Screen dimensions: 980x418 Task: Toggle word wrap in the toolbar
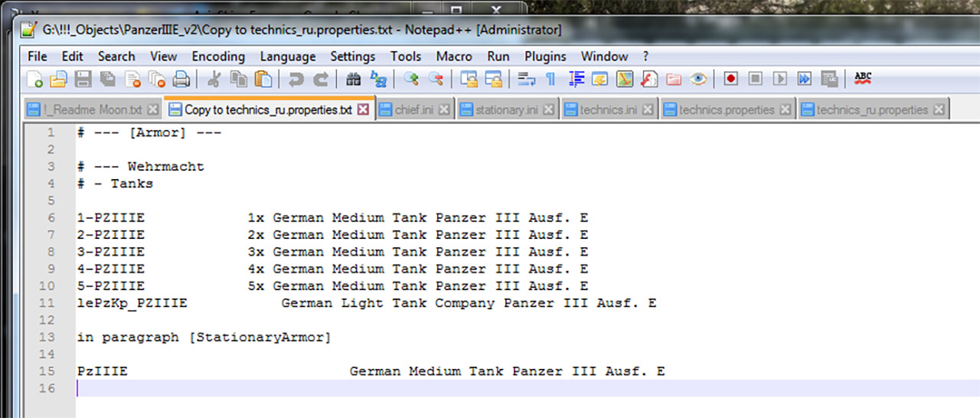tap(526, 79)
